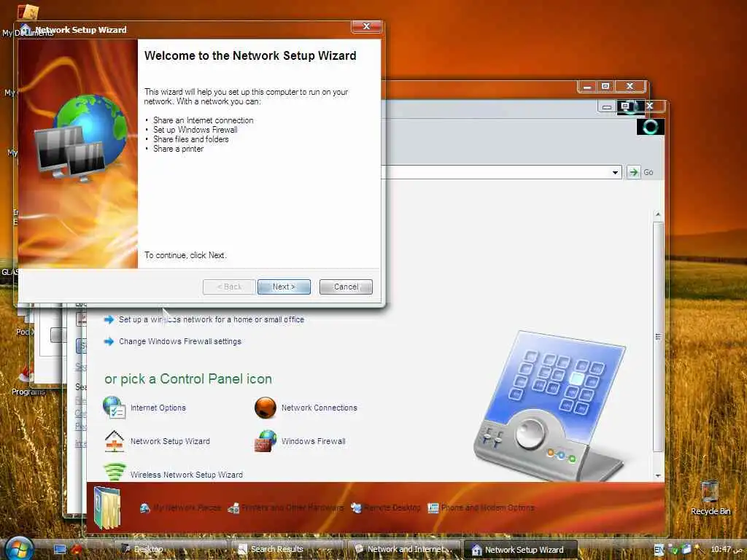
Task: Select set up a wireless network task
Action: [x=212, y=319]
